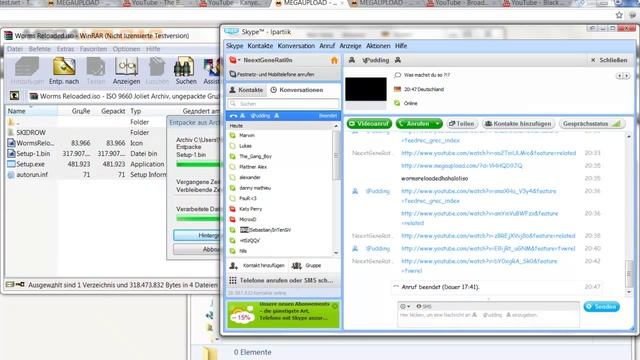Click WinRAR's 'Entp. nach' extract icon
Viewport: 640px width, 360px height.
coord(64,67)
